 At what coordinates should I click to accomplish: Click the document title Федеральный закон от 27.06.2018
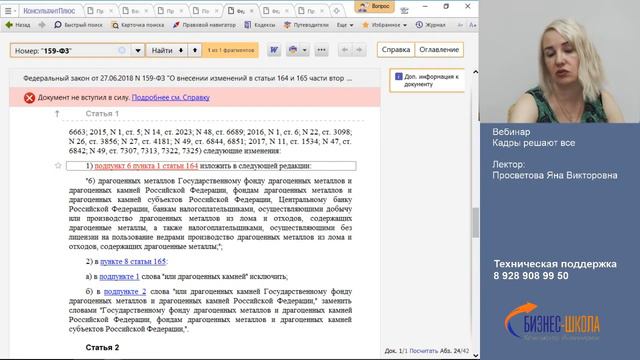pyautogui.click(x=187, y=78)
